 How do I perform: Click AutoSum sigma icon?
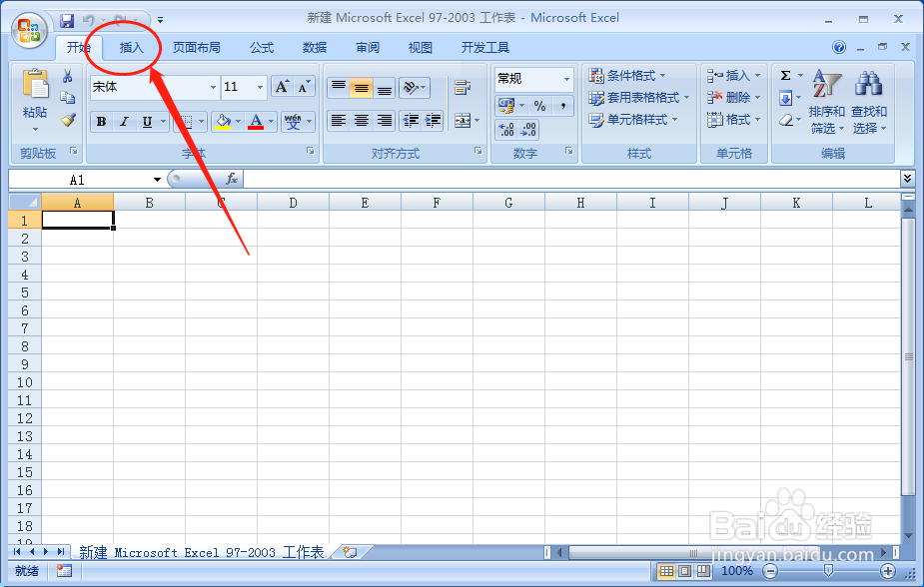[785, 75]
